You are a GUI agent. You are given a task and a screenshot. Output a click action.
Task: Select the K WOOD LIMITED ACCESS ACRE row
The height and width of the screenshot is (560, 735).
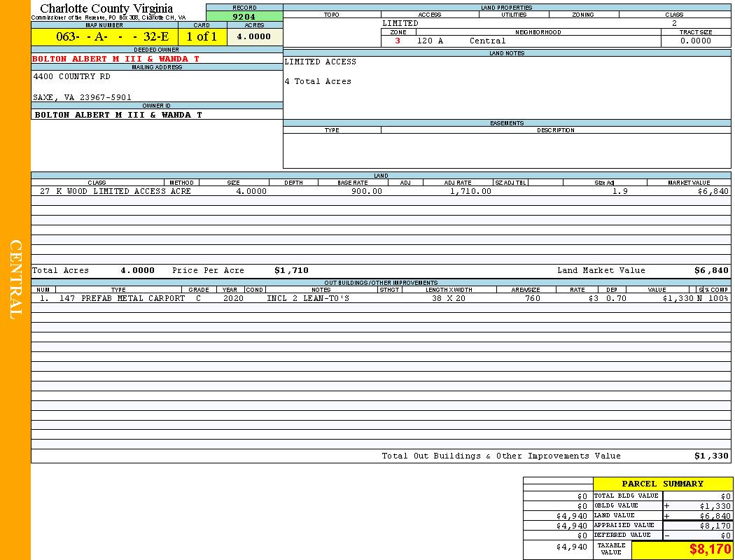pos(115,191)
